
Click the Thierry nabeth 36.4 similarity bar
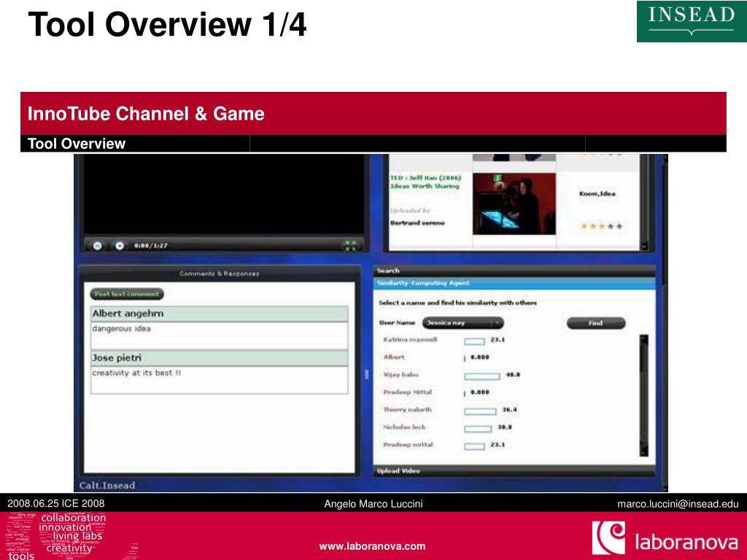pyautogui.click(x=480, y=411)
